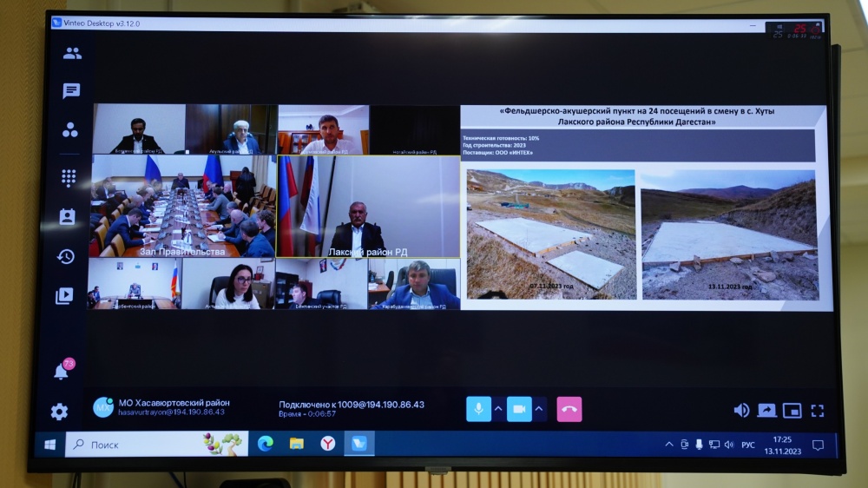868x488 pixels.
Task: Expand microphone device options arrow
Action: 499,409
